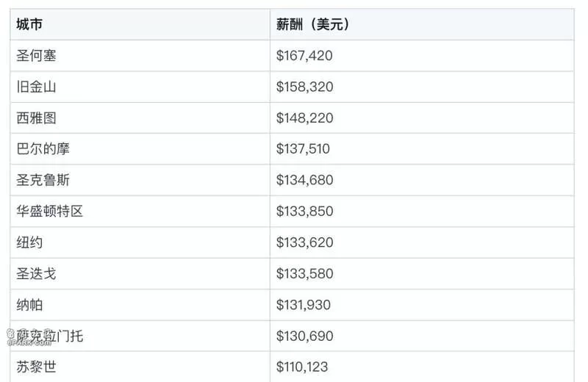Click the $130,690 salary value
This screenshot has height=382, width=588.
pos(304,336)
